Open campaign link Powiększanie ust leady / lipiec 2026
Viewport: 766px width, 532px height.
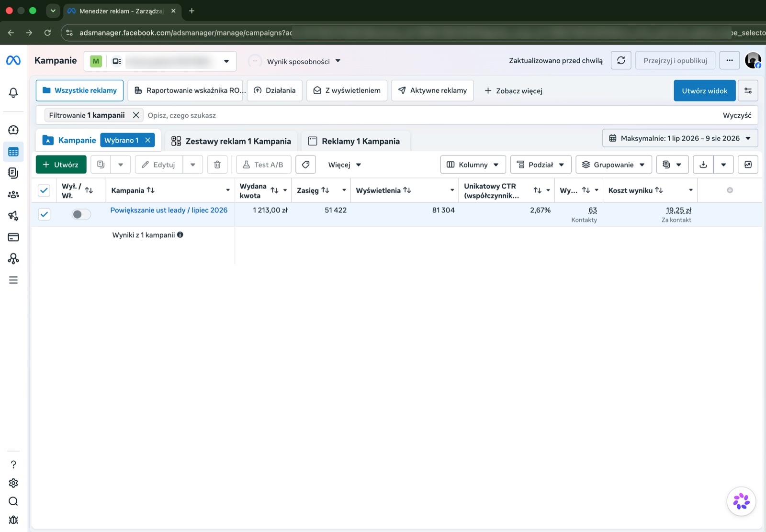click(169, 210)
